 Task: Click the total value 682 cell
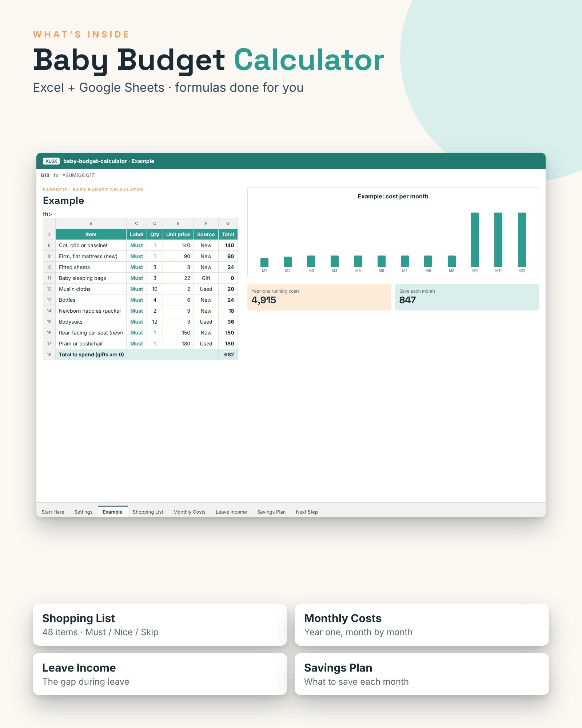[x=228, y=355]
